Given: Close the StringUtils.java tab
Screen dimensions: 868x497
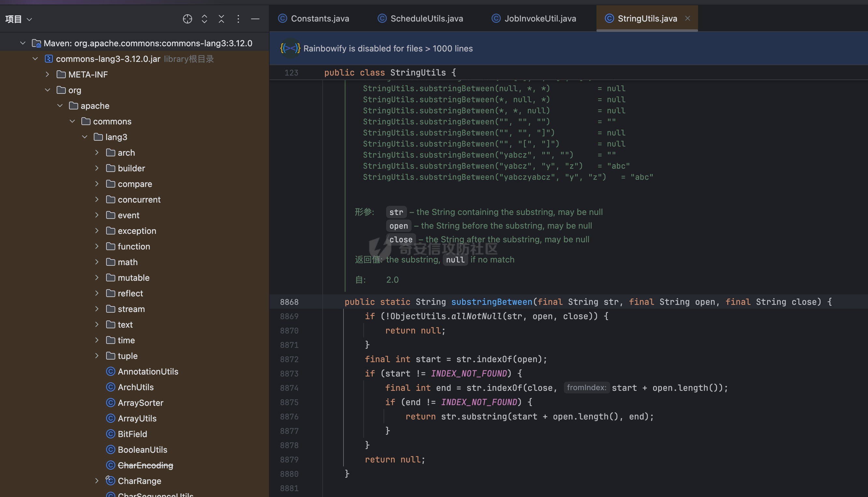Looking at the screenshot, I should tap(688, 19).
